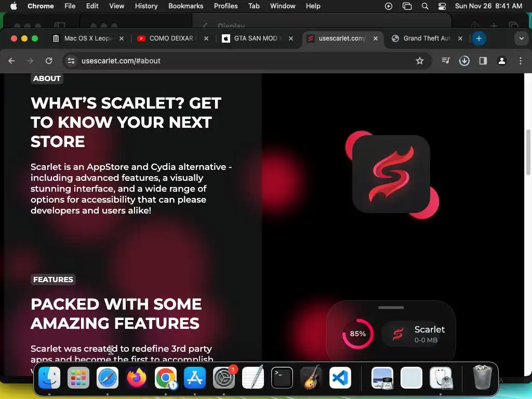Click the FEATURES section badge
Viewport: 532px width, 399px height.
53,280
